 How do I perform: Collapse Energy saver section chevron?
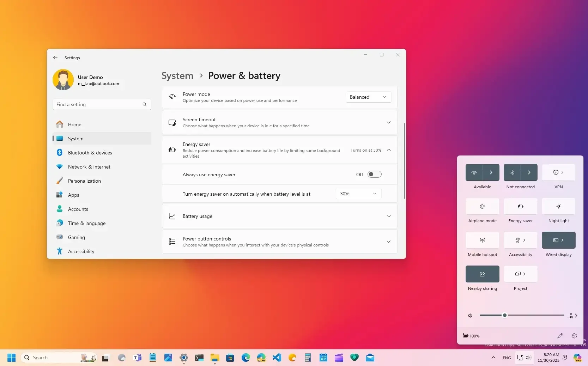389,150
